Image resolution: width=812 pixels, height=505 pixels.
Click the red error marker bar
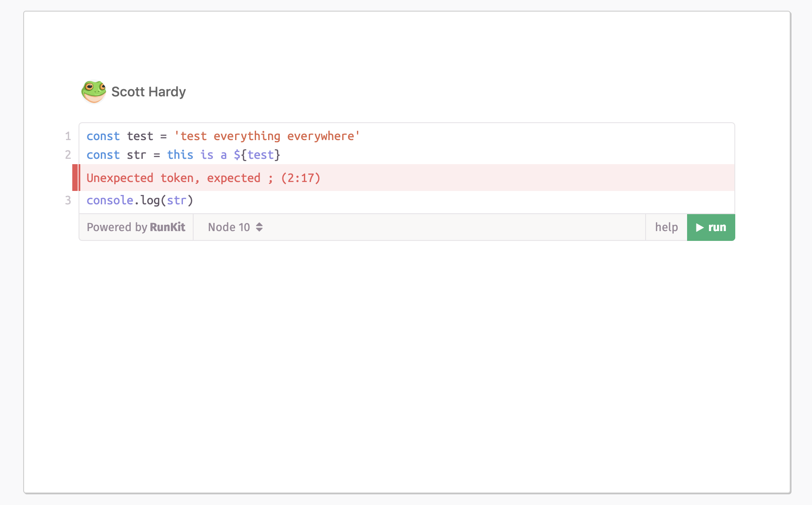click(75, 178)
